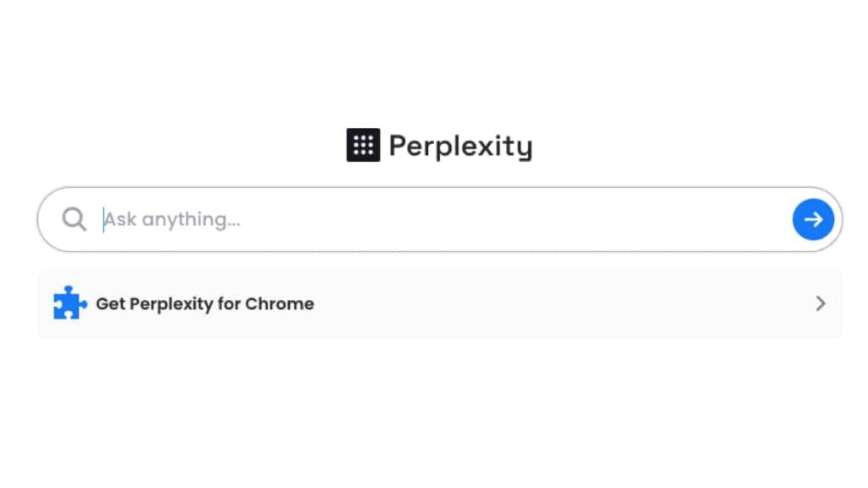Click the Chrome extension promo banner
Screen dimensions: 868x488
pyautogui.click(x=440, y=303)
